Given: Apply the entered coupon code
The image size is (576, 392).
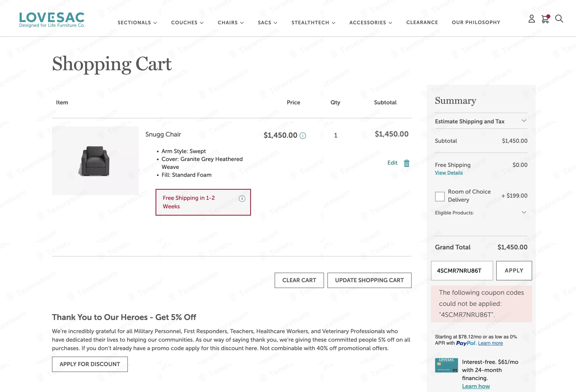Looking at the screenshot, I should pos(514,270).
